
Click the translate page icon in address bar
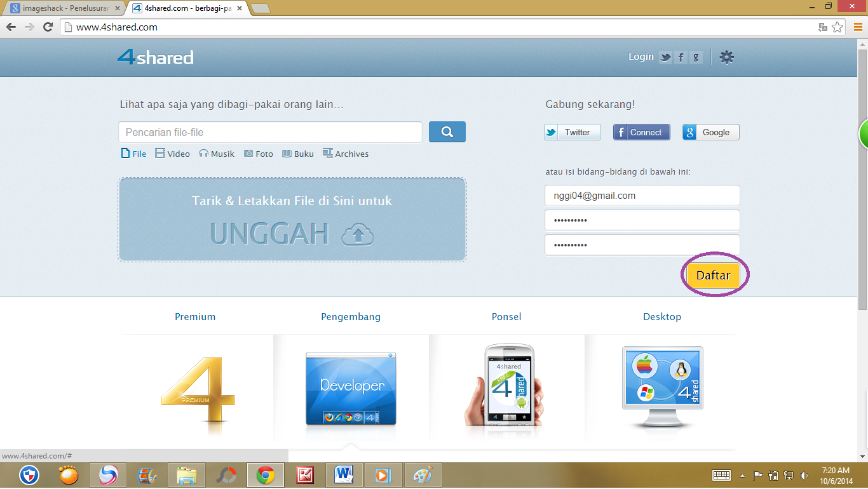point(823,27)
